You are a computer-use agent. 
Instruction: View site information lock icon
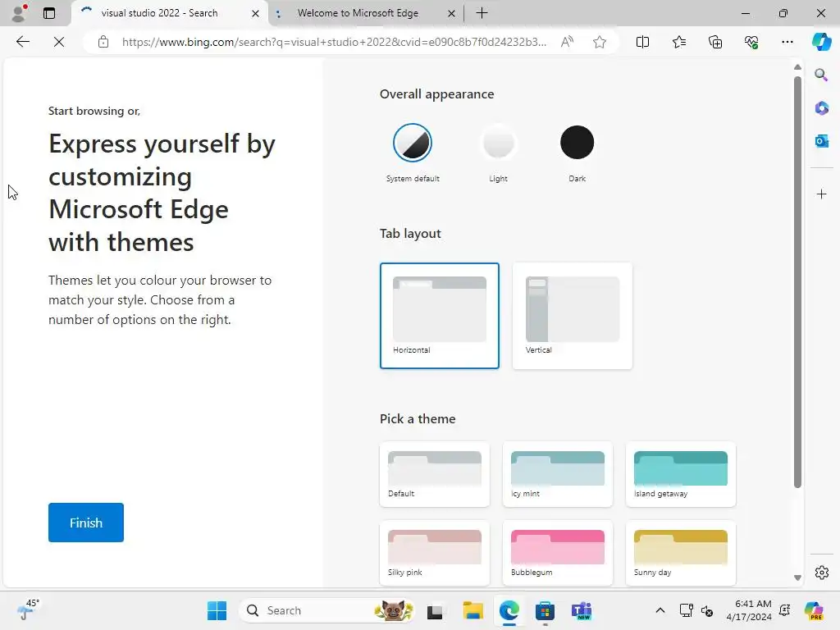(103, 42)
